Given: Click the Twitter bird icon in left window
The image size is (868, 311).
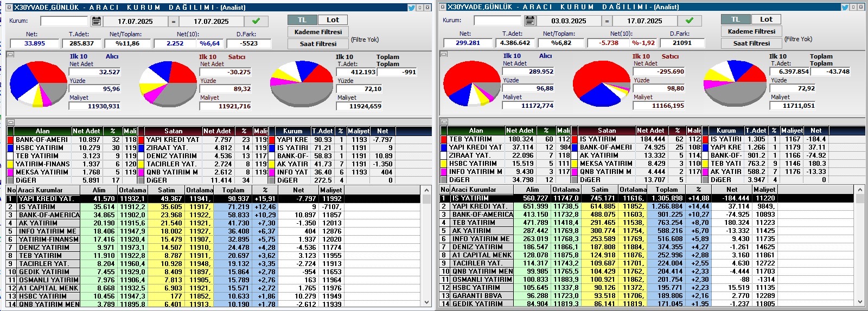Looking at the screenshot, I should click(x=411, y=8).
